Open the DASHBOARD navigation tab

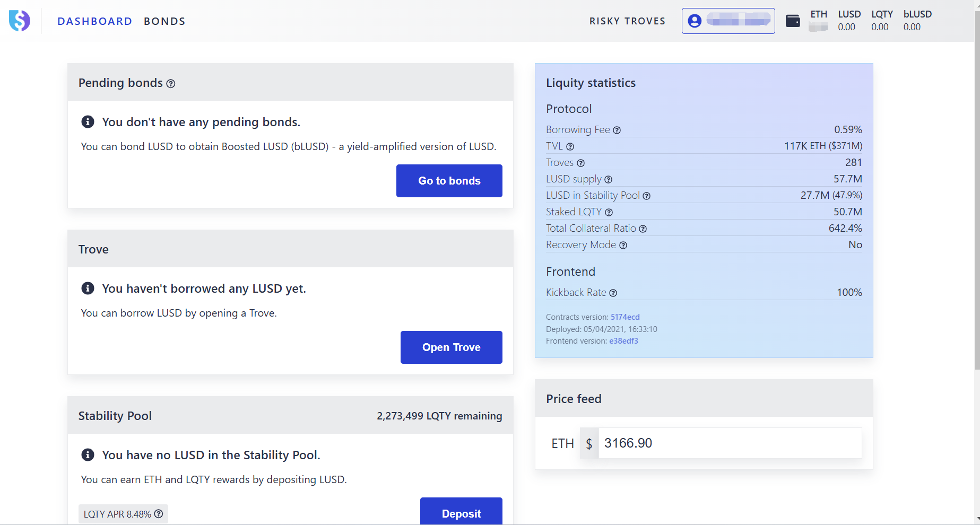click(95, 21)
